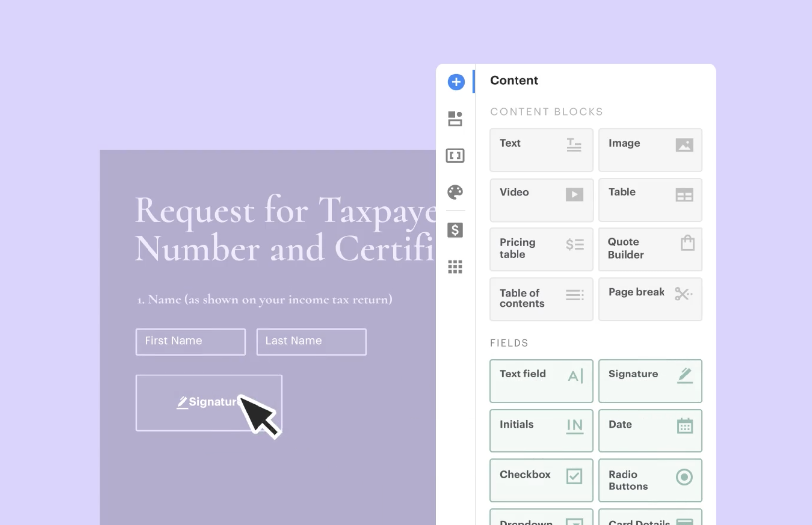Open the apps grid sidebar icon

coord(455,267)
